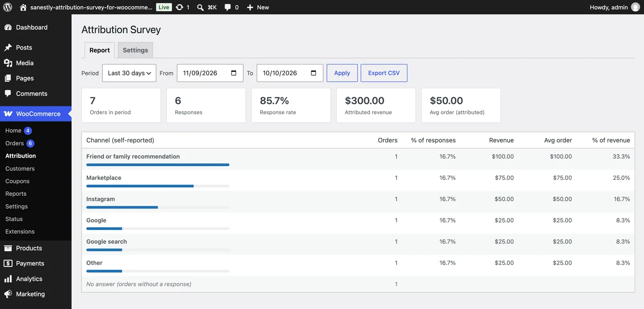Click the Marketplace progress bar
This screenshot has height=309, width=644.
point(158,186)
